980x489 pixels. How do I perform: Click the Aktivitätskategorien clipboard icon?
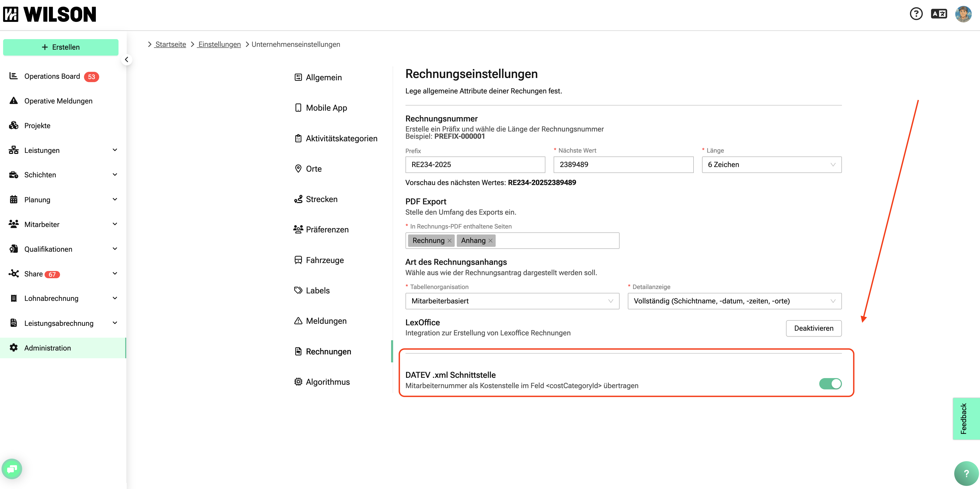298,138
